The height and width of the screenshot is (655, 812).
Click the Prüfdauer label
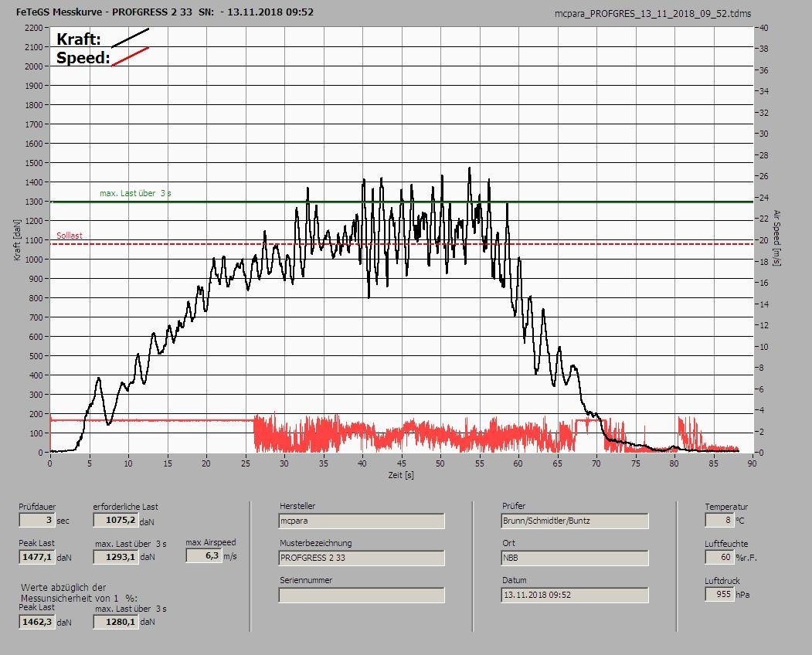click(37, 507)
